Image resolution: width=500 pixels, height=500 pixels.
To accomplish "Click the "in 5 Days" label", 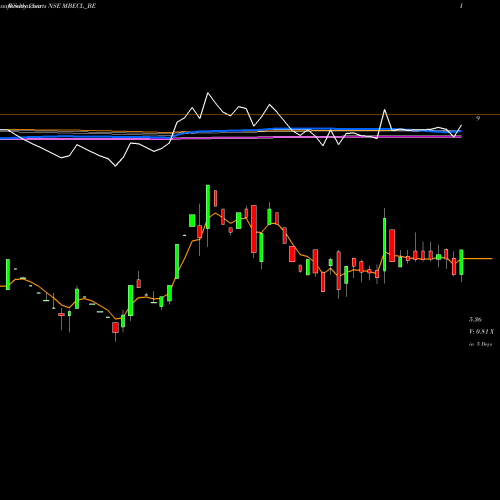I will coord(480,344).
